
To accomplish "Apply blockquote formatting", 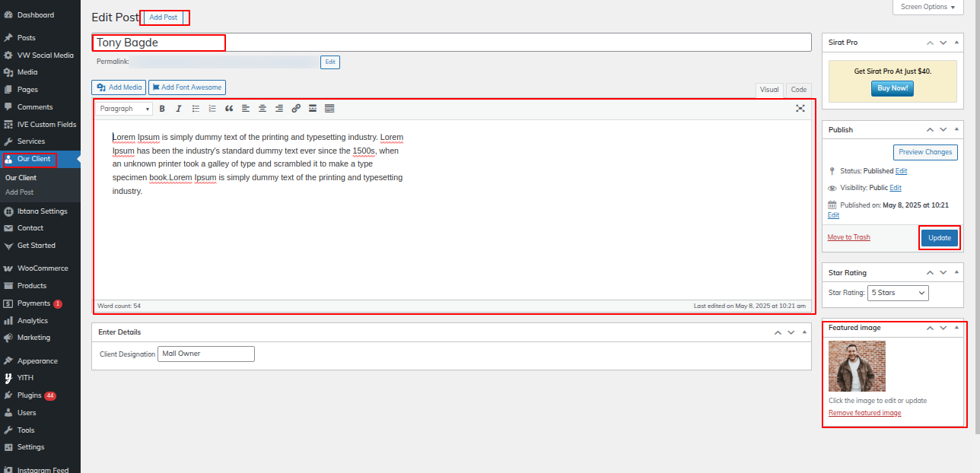I will 229,109.
